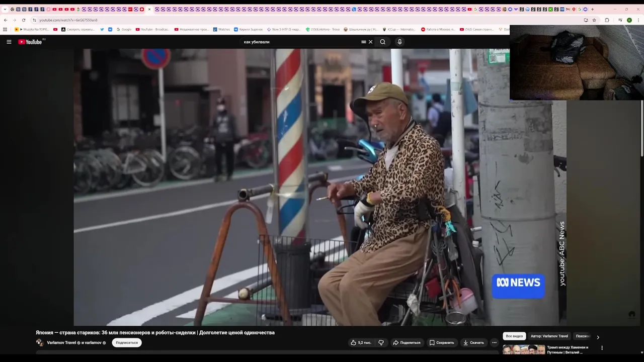The width and height of the screenshot is (644, 362).
Task: Click the Скачать download button
Action: click(473, 342)
